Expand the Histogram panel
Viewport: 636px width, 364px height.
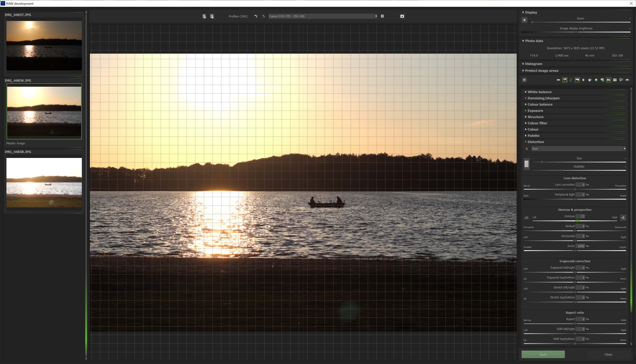point(533,64)
